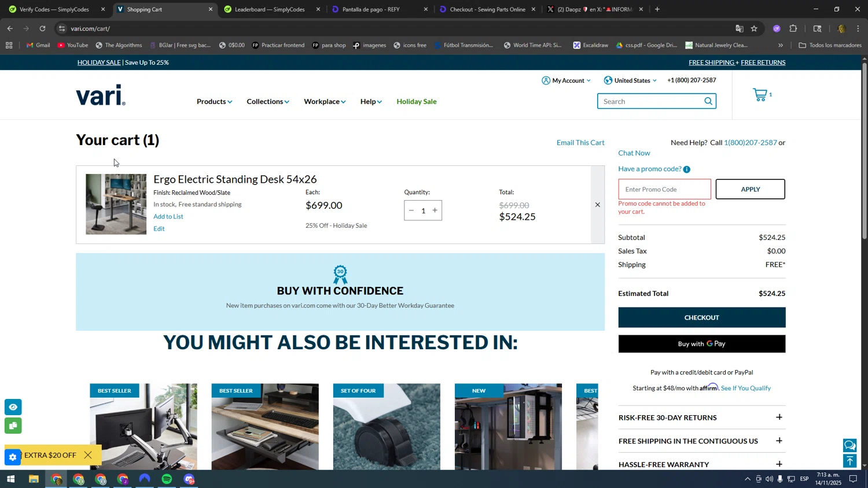
Task: Expand the Products menu
Action: 214,102
